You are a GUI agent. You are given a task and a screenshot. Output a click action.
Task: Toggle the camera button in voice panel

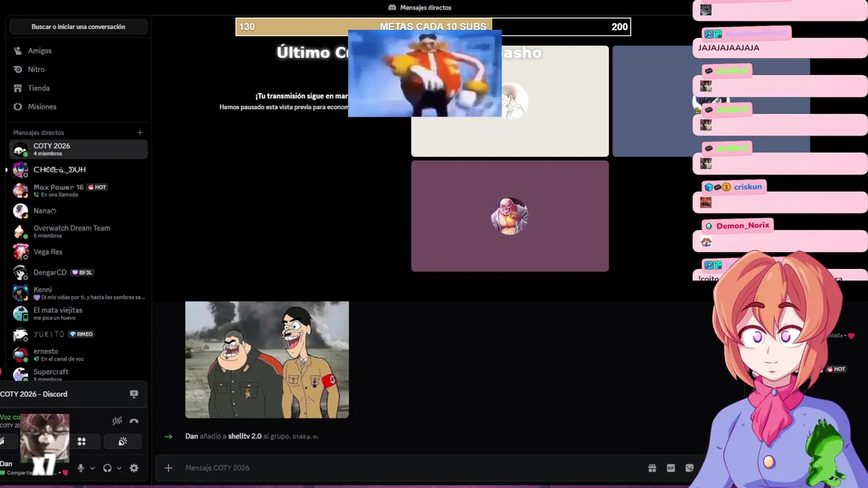[x=2, y=441]
